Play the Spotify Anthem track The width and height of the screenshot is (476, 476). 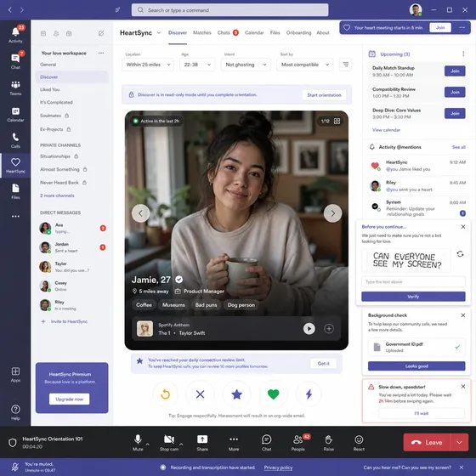point(309,328)
